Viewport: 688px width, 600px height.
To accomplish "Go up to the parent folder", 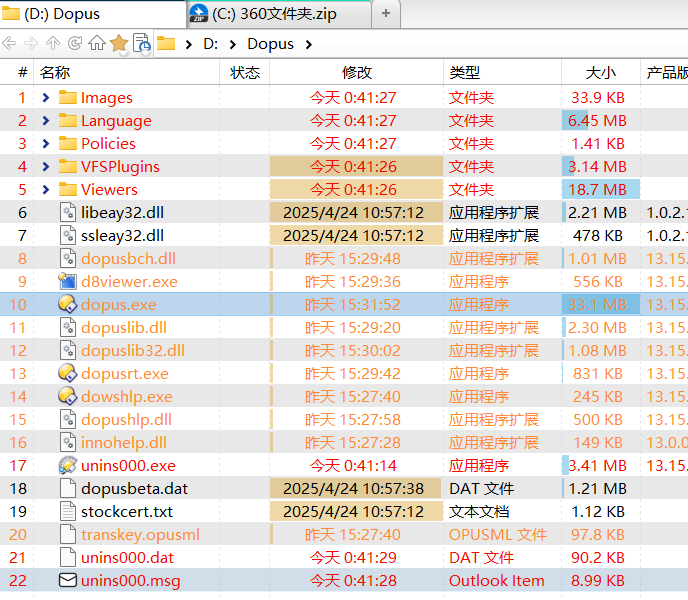I will pos(53,43).
